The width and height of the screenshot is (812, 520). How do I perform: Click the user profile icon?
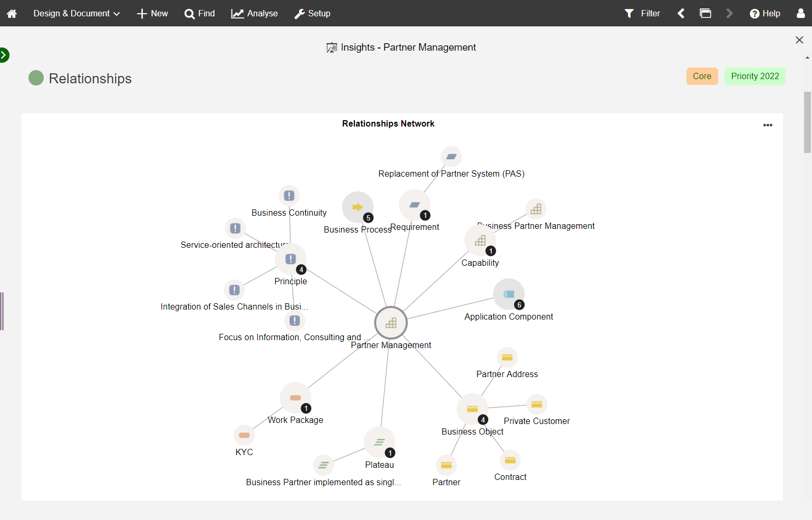tap(800, 13)
